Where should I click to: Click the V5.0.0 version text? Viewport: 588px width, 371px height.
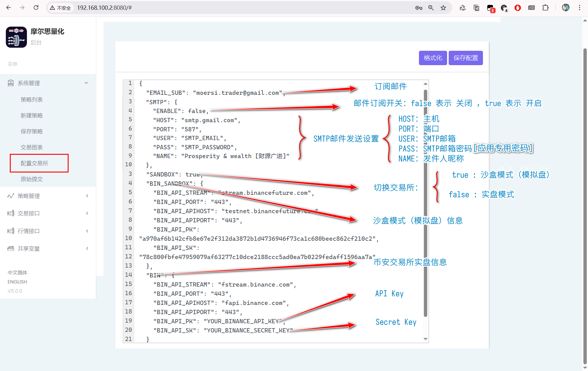click(x=15, y=291)
